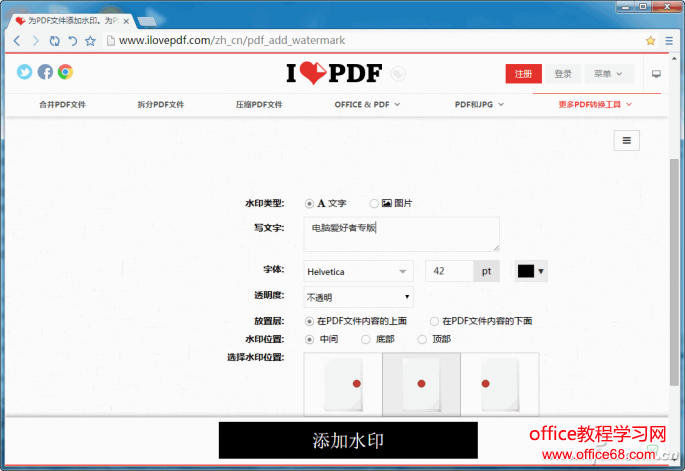
Task: Open the browser hamburger menu
Action: (669, 41)
